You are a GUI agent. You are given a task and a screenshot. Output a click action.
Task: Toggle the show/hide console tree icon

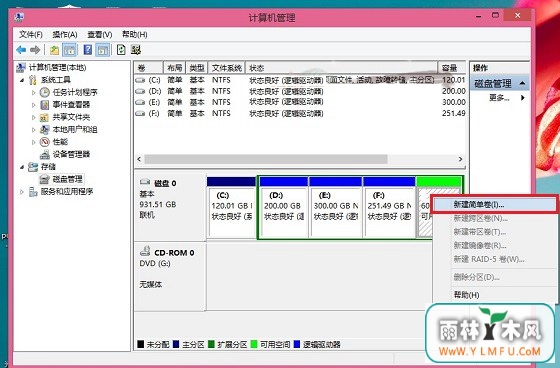[70, 50]
